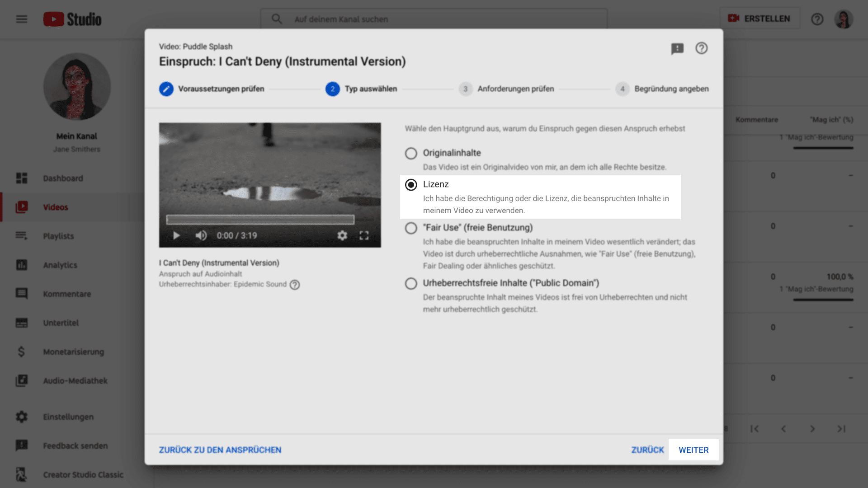Click the "Mag ich" (%) column header
The image size is (868, 488).
[832, 120]
